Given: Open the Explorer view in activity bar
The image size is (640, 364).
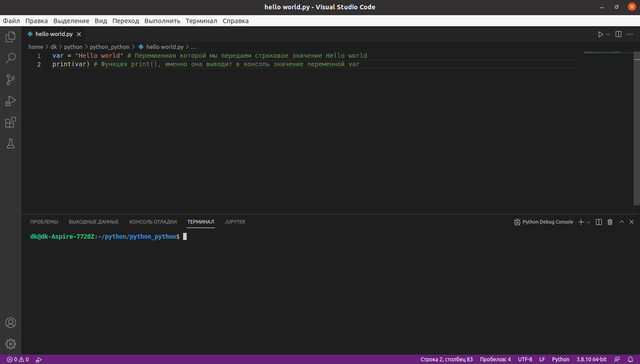Looking at the screenshot, I should [x=10, y=37].
